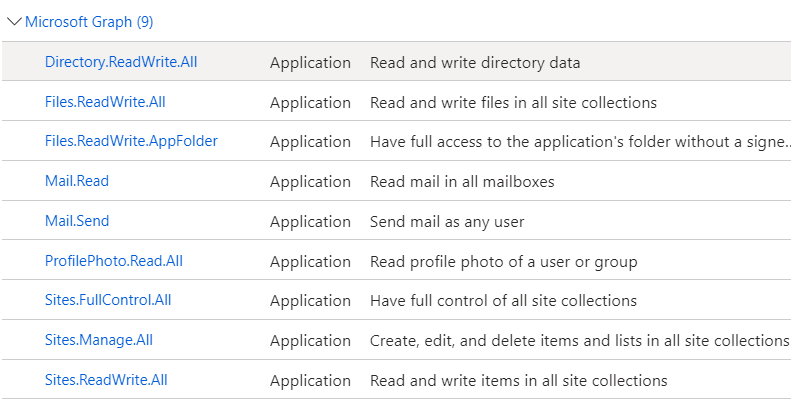Screen dimensions: 793x415
Task: Click Application type in Mail.Read row
Action: pyautogui.click(x=310, y=182)
